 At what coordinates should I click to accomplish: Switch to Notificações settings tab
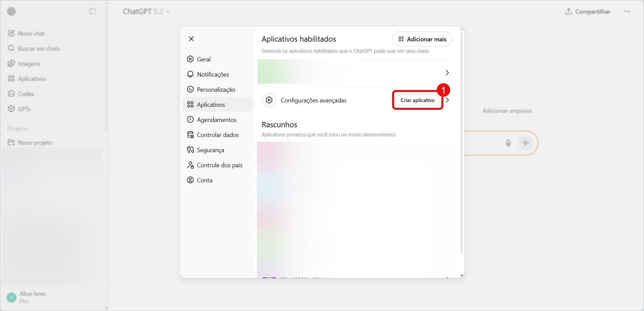click(213, 75)
